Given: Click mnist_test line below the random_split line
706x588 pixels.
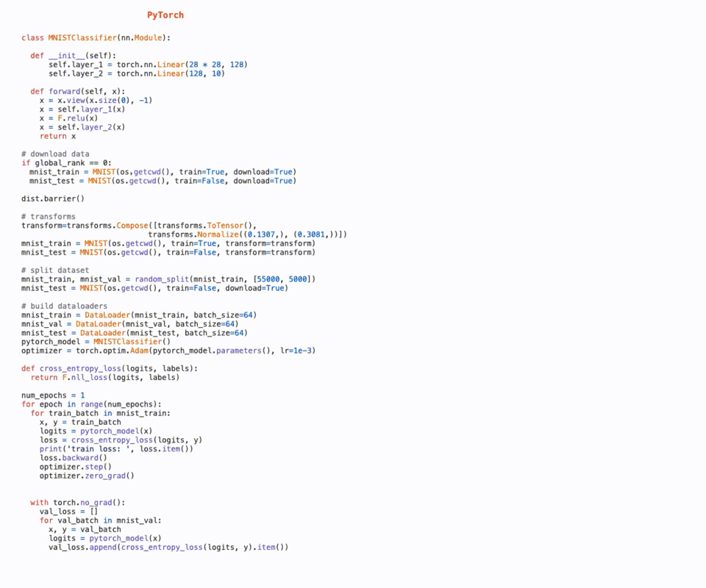Looking at the screenshot, I should point(154,288).
